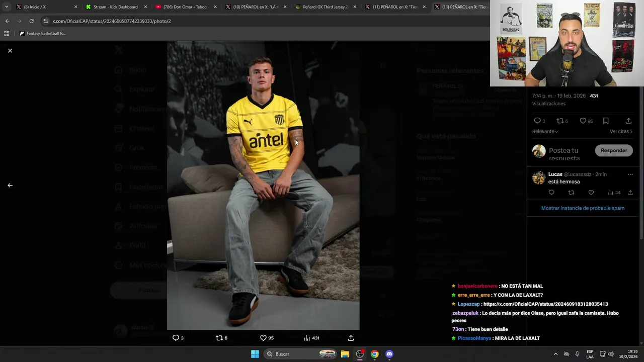This screenshot has width=644, height=362.
Task: Click the repost icon below the photo
Action: click(x=219, y=338)
